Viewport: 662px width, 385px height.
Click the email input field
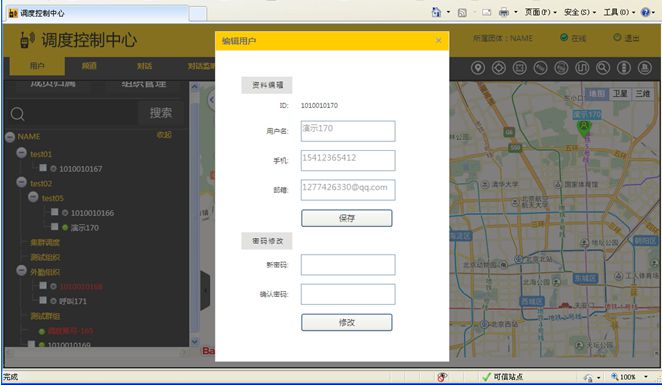click(x=348, y=190)
